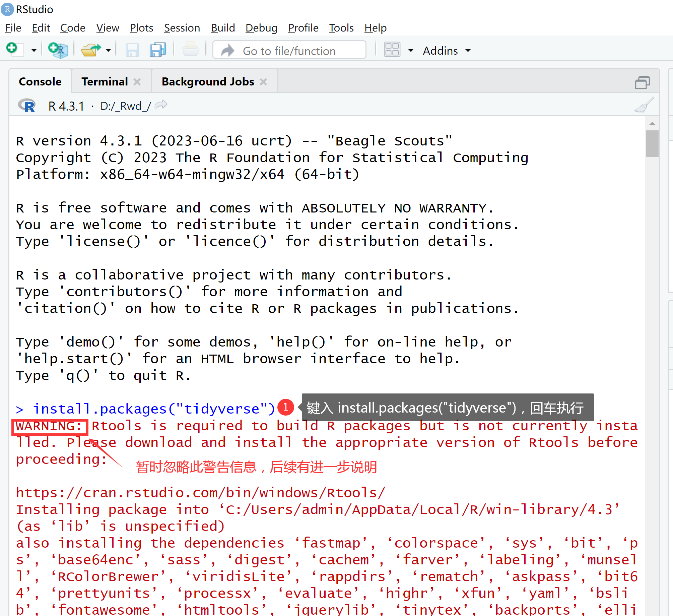This screenshot has height=616, width=673.
Task: Open the Session menu
Action: tap(182, 28)
